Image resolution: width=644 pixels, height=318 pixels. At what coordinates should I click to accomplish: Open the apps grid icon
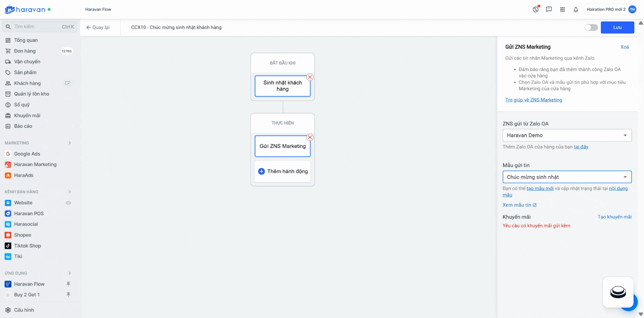point(562,9)
